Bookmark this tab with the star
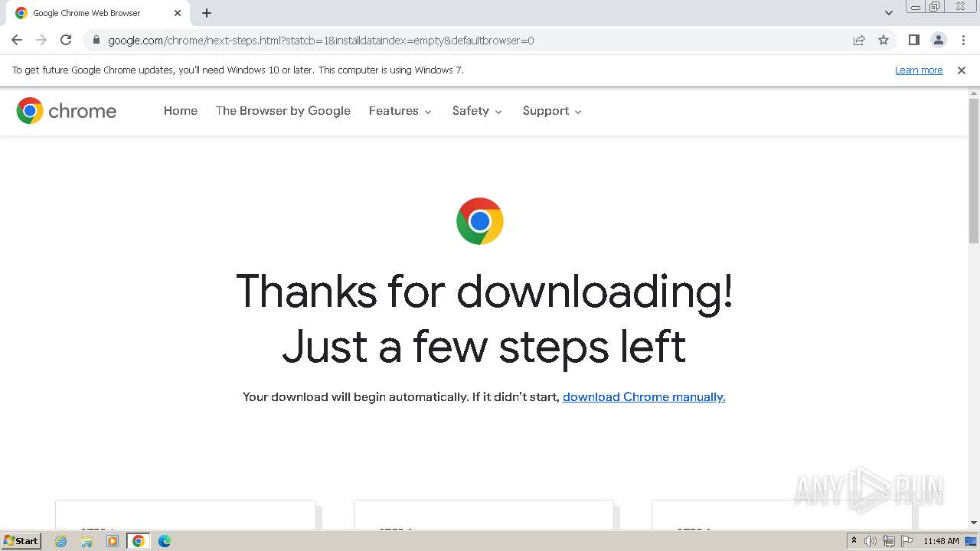 coord(884,40)
